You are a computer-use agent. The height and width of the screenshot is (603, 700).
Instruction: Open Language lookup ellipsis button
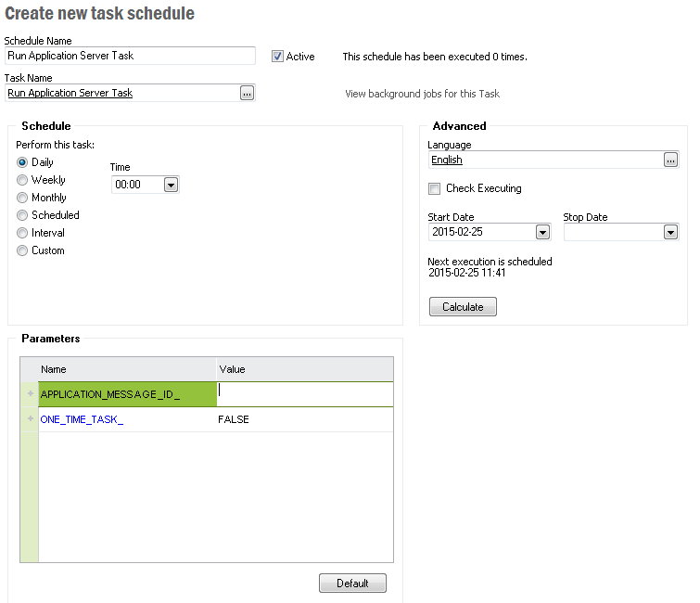tap(670, 160)
